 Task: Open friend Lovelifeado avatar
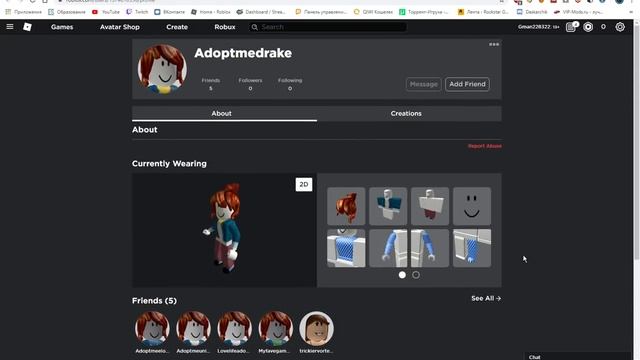click(234, 328)
